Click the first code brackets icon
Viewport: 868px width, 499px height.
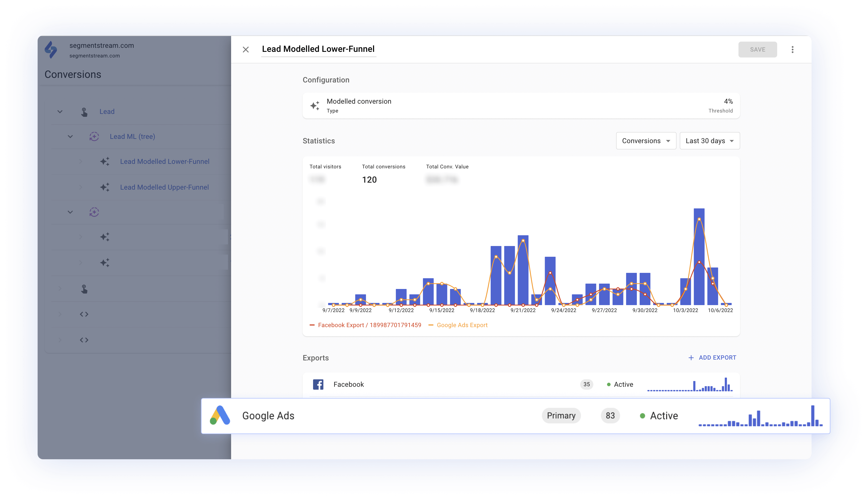[x=84, y=314]
